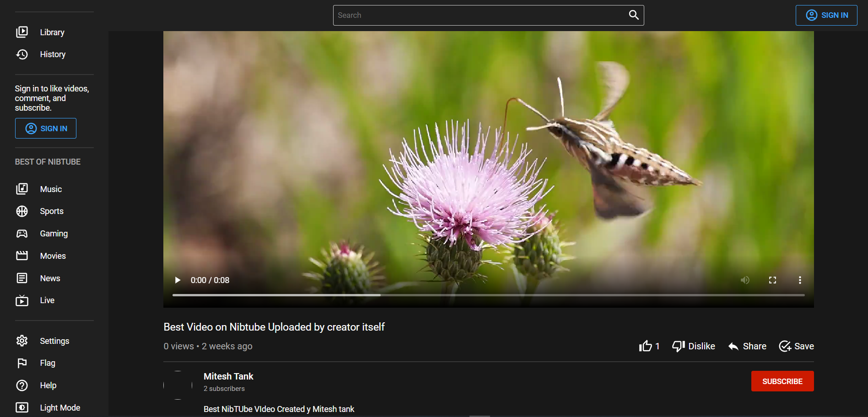This screenshot has width=868, height=417.
Task: Select the Sports menu label
Action: pyautogui.click(x=52, y=211)
